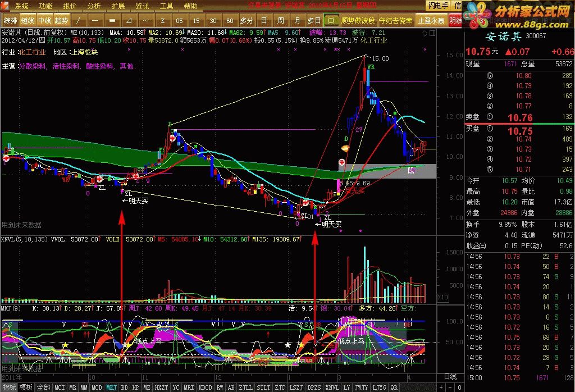Open the 工具 menu

[166, 6]
